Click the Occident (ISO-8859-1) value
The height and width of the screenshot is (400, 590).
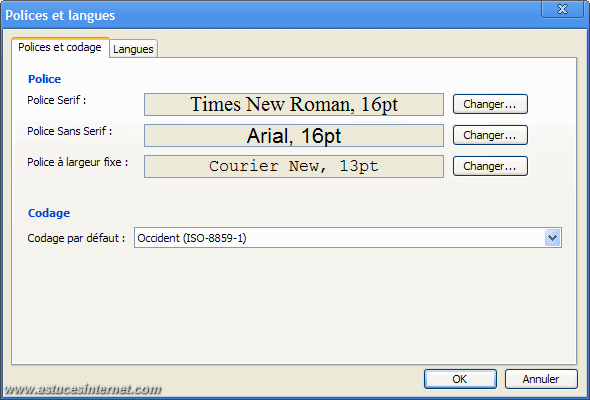(x=192, y=238)
